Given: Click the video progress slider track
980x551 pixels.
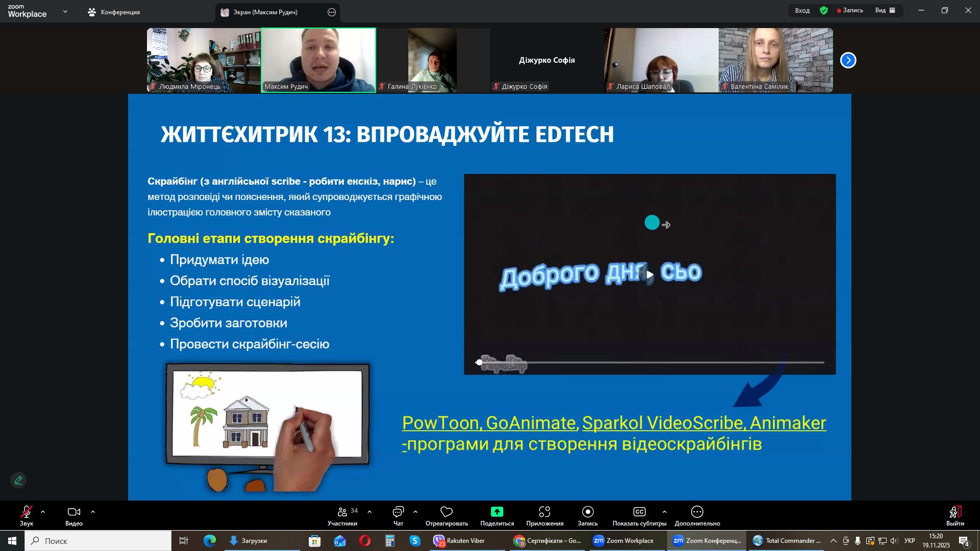Looking at the screenshot, I should [651, 363].
